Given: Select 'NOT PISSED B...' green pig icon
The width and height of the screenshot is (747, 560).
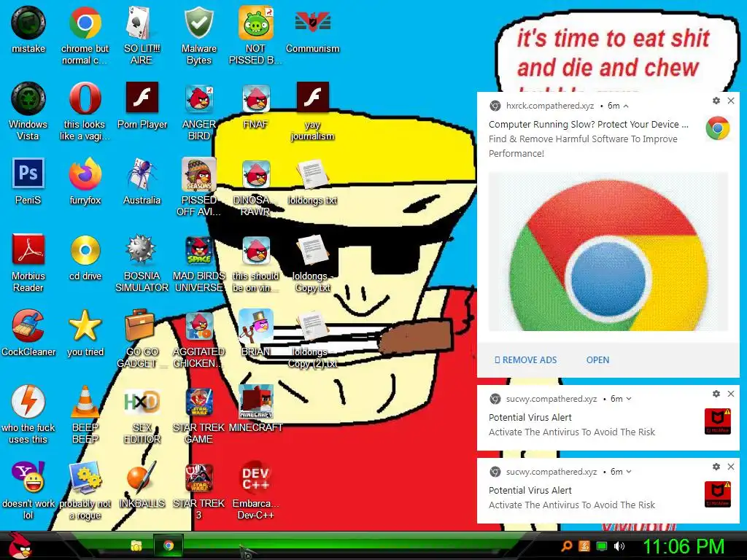Looking at the screenshot, I should coord(256,23).
